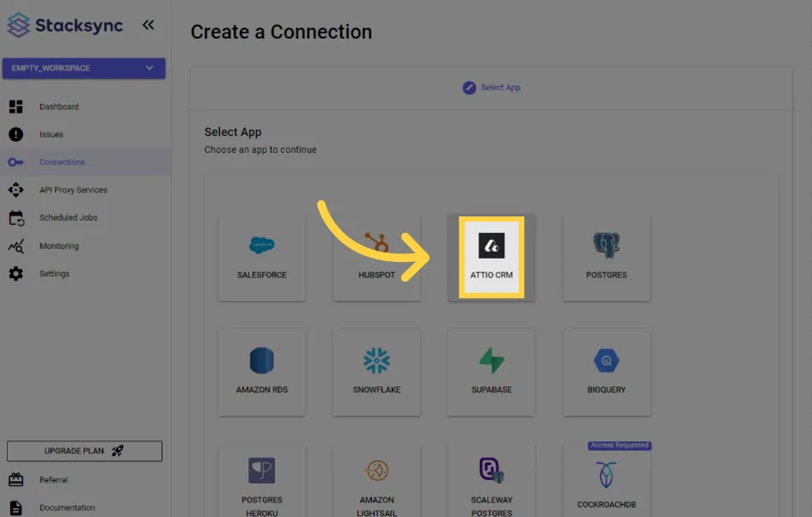Select the Scaleway Postgres app

pyautogui.click(x=491, y=481)
